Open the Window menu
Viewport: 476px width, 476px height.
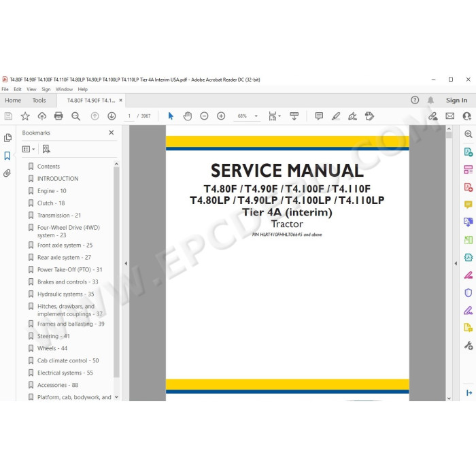click(x=64, y=89)
